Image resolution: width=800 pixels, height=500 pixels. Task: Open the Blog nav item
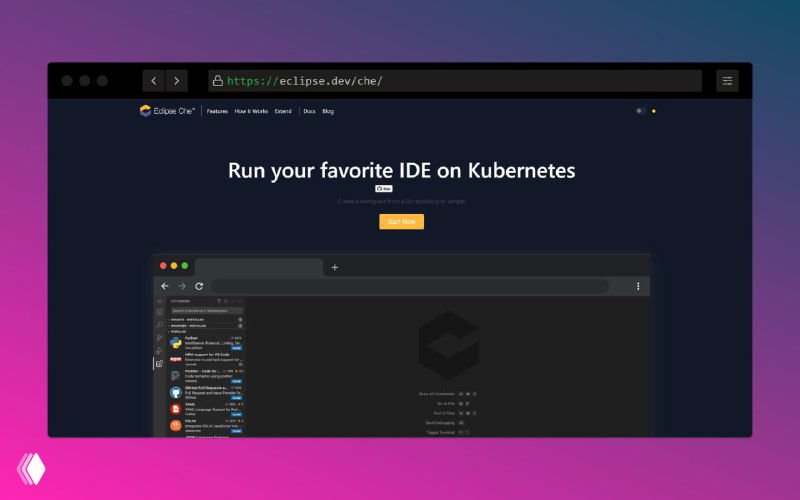pyautogui.click(x=328, y=111)
